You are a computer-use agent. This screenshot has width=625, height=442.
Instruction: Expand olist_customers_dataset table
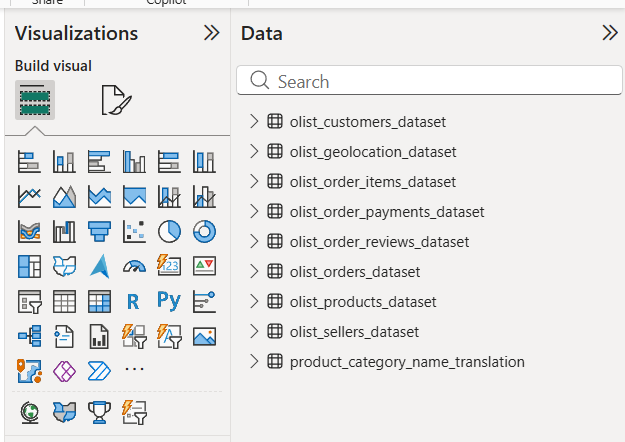click(254, 121)
